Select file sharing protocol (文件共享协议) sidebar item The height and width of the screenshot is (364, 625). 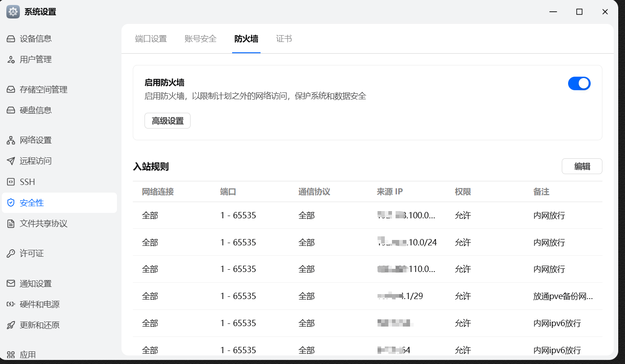(x=43, y=224)
